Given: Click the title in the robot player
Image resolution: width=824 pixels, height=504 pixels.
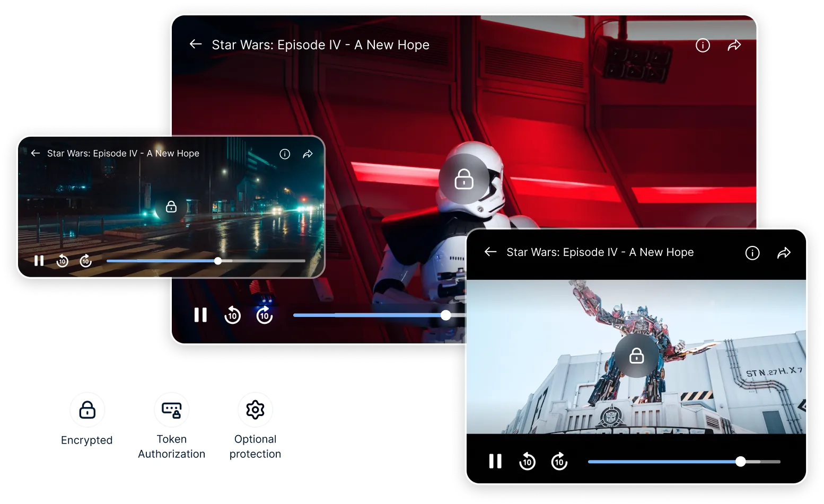Looking at the screenshot, I should click(x=600, y=252).
